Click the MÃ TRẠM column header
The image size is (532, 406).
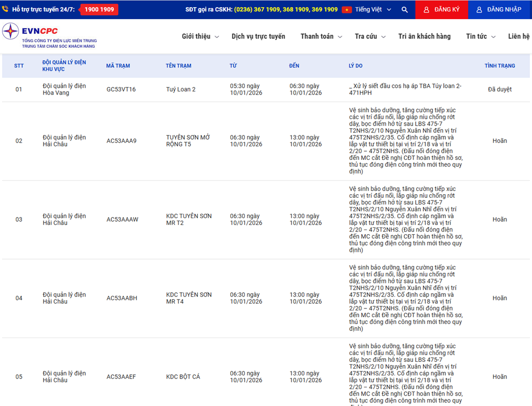118,66
